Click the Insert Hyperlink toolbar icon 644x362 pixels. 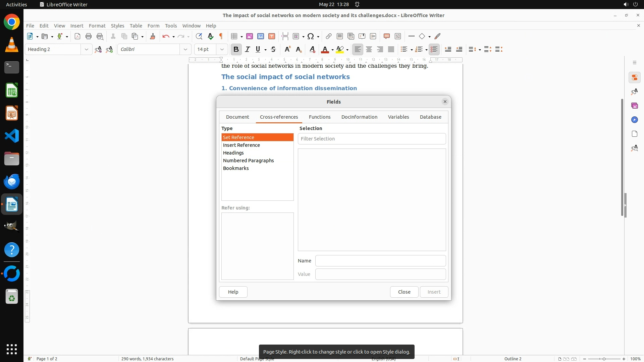pos(329,37)
